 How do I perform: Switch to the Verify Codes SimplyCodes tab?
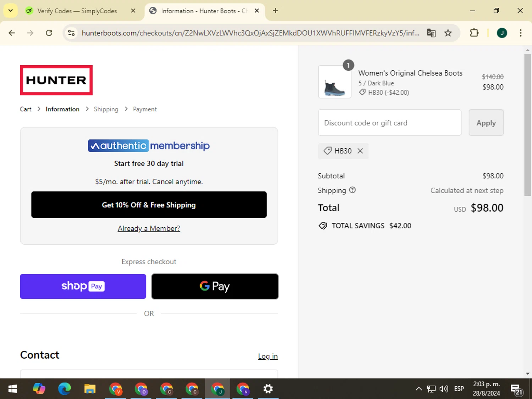coord(77,11)
